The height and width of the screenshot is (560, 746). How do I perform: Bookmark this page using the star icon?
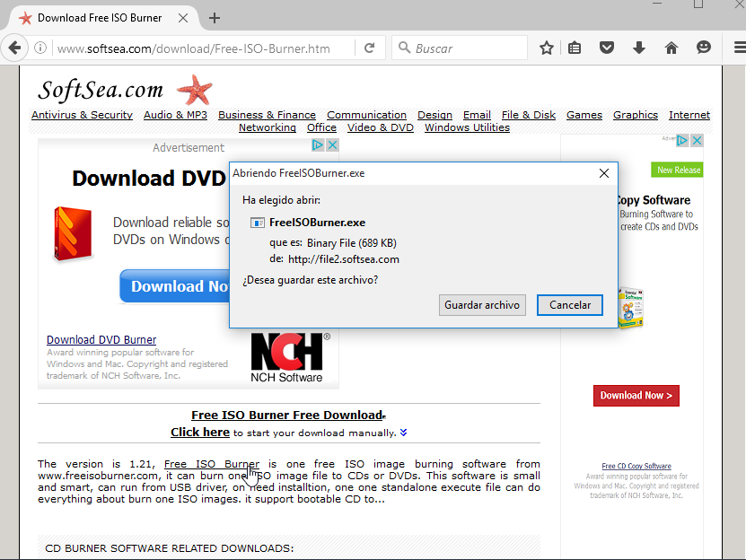click(x=547, y=48)
